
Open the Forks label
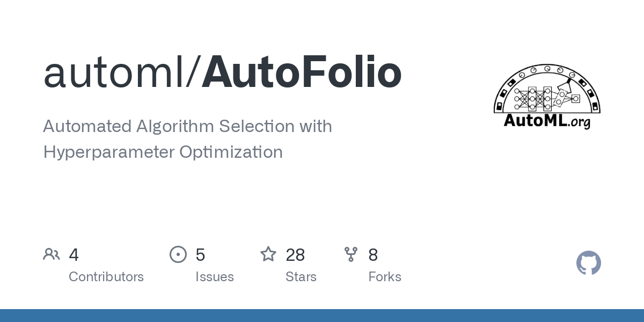385,277
